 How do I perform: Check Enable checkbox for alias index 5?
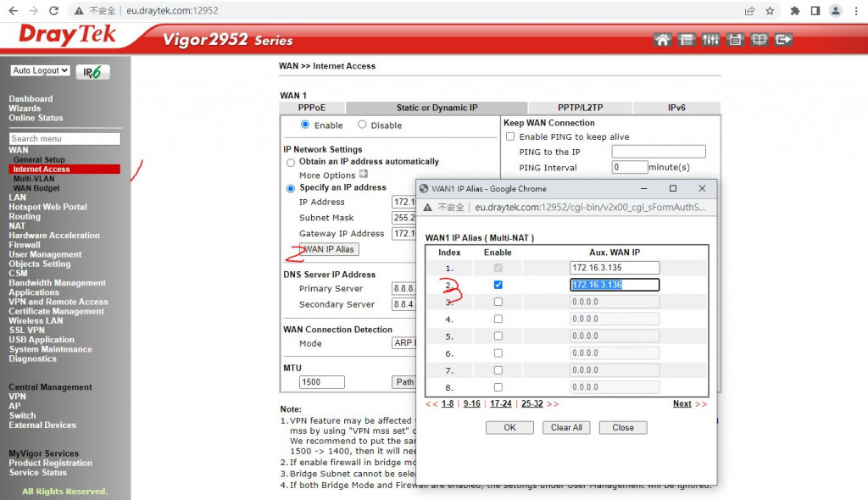498,336
